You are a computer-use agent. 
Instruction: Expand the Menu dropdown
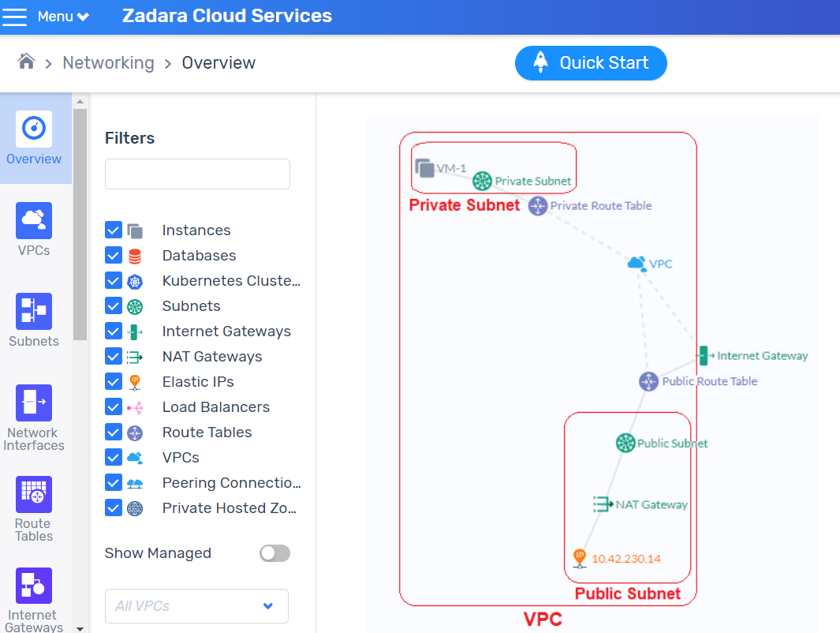click(63, 17)
